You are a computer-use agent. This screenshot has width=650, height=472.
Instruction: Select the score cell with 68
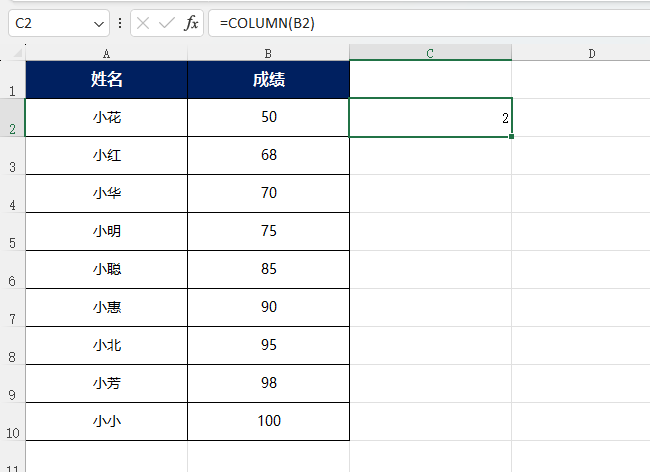point(269,156)
